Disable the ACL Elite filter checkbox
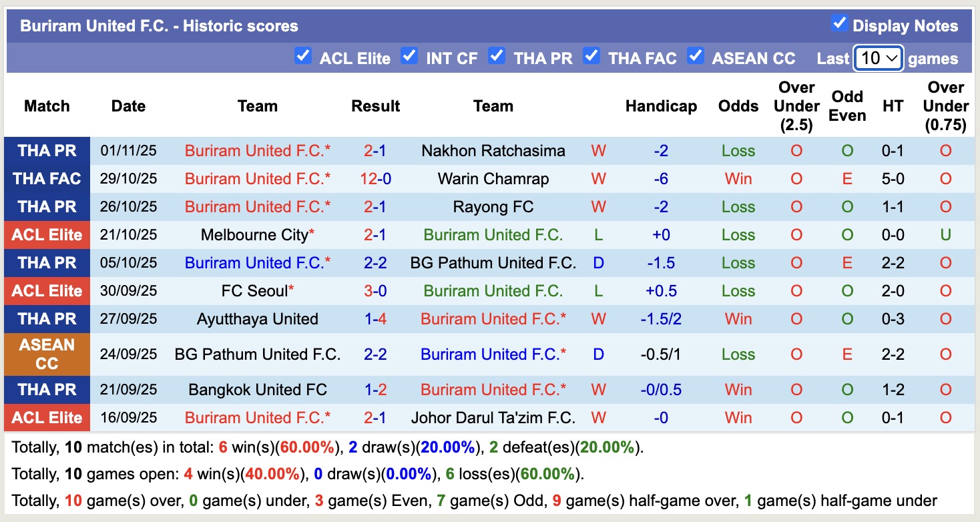980x522 pixels. 304,57
